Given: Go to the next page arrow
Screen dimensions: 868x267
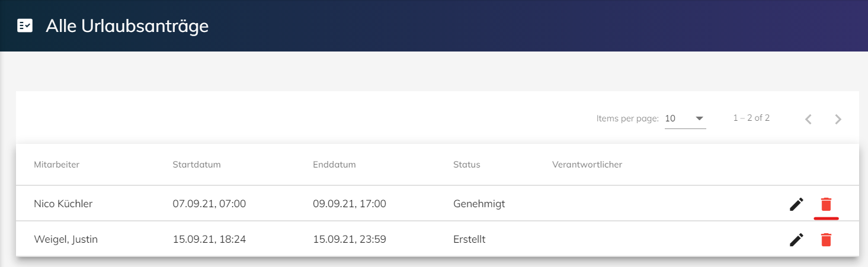Looking at the screenshot, I should tap(838, 119).
